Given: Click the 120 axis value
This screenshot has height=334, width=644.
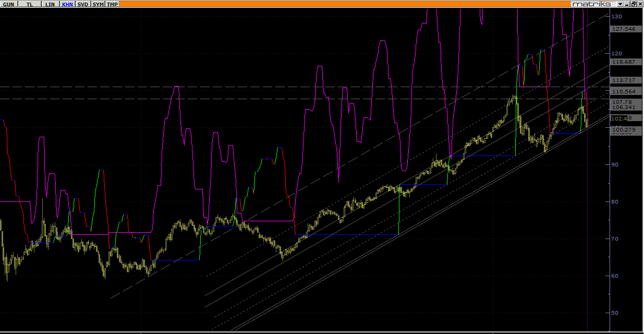Looking at the screenshot, I should 616,53.
